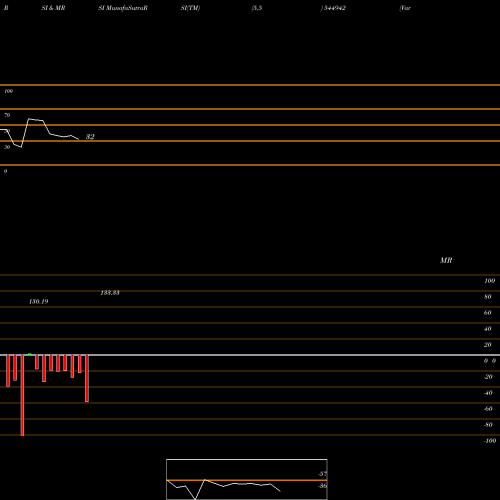Select the current RSI value '32'
500x500 pixels.
(x=90, y=137)
